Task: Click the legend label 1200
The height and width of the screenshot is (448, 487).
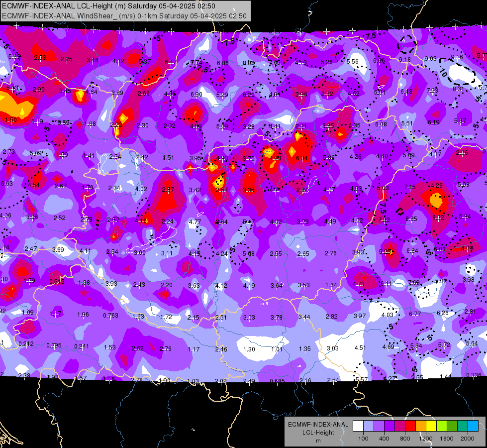Action: (425, 439)
